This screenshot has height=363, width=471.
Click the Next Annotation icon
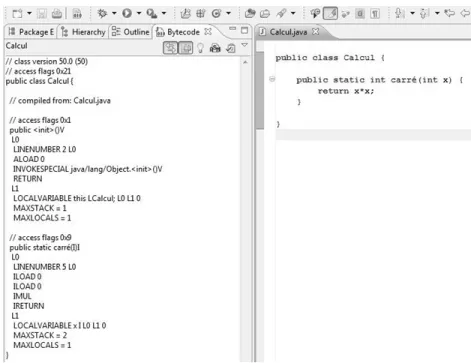(400, 13)
